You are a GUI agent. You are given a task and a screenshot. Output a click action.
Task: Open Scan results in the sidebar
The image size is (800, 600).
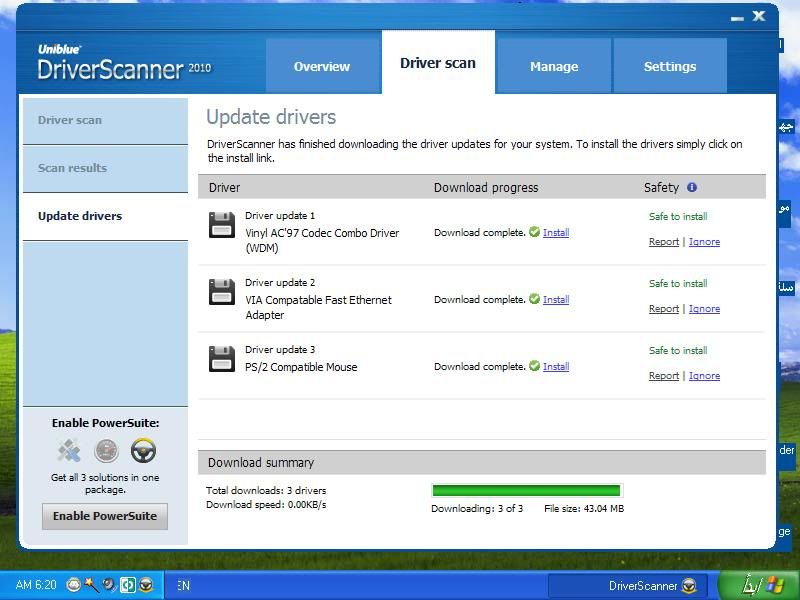[x=106, y=168]
